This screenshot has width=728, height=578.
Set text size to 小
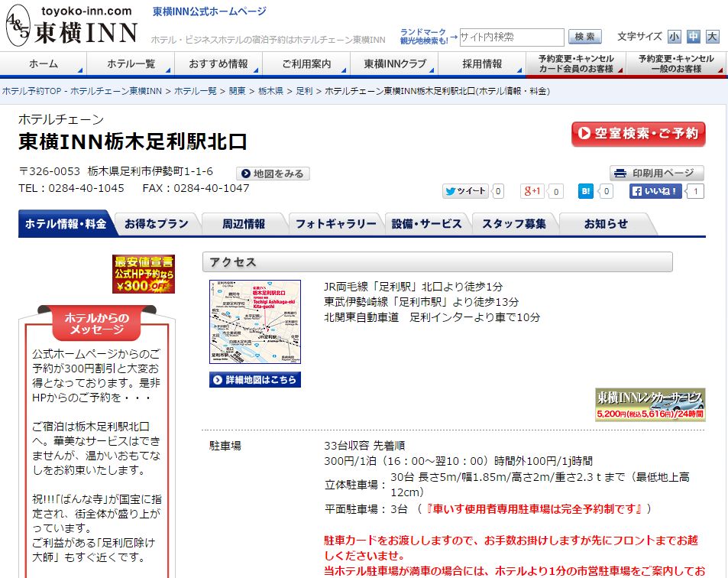point(674,37)
